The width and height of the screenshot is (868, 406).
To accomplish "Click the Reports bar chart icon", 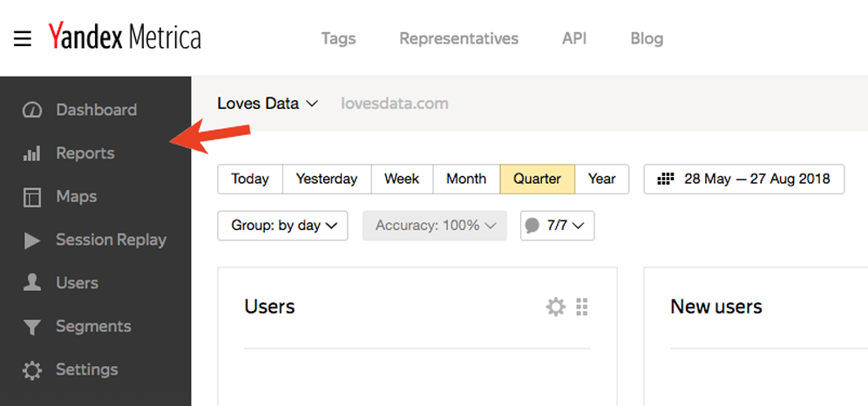I will point(32,153).
